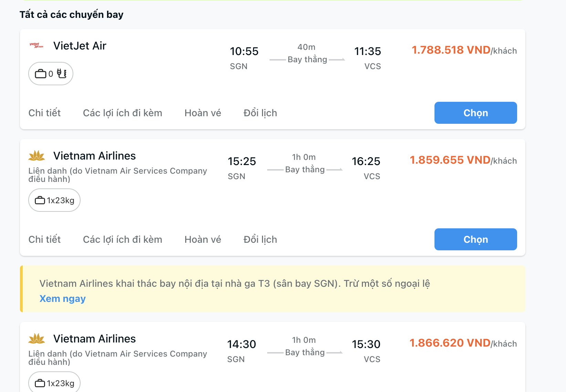Click the 1x23kg baggage badge for 14:30 flight
Viewport: 566px width, 392px height.
pyautogui.click(x=54, y=383)
